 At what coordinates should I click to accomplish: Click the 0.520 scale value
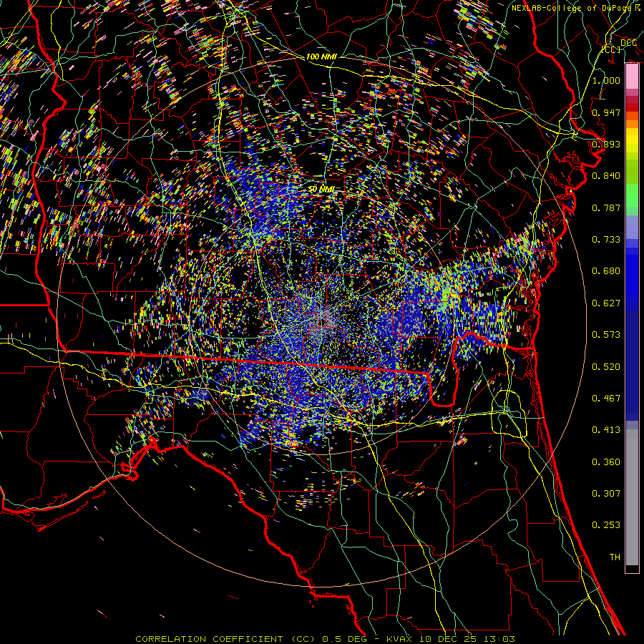606,367
